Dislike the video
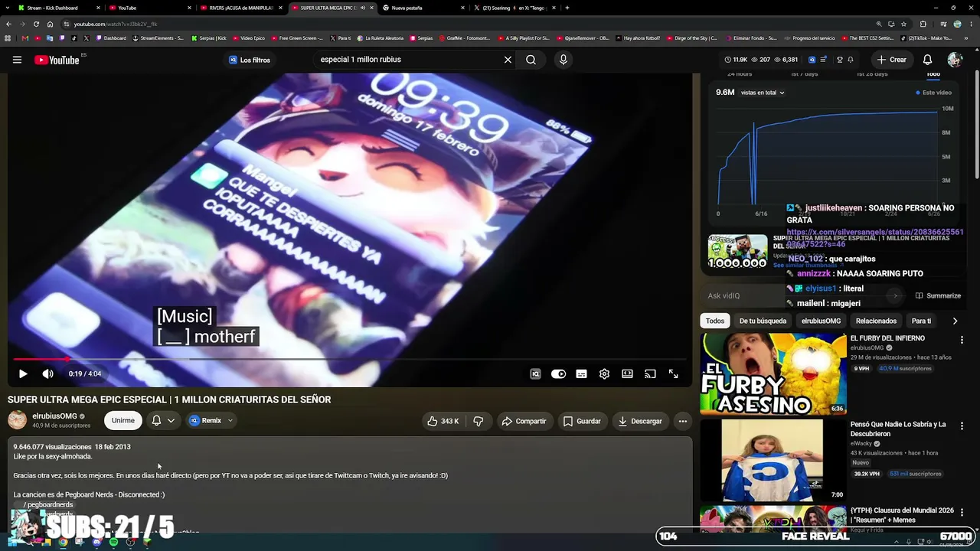Screen dimensions: 980x551 coord(479,421)
